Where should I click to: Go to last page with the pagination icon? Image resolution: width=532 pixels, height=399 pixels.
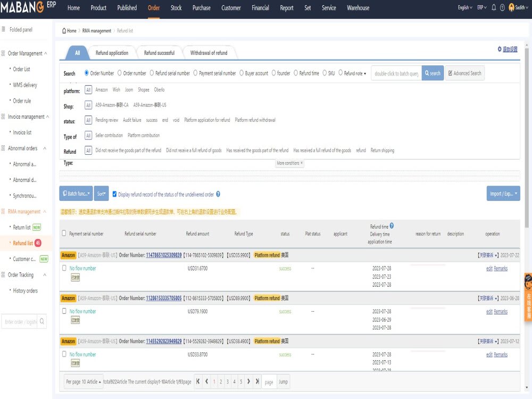(x=257, y=381)
